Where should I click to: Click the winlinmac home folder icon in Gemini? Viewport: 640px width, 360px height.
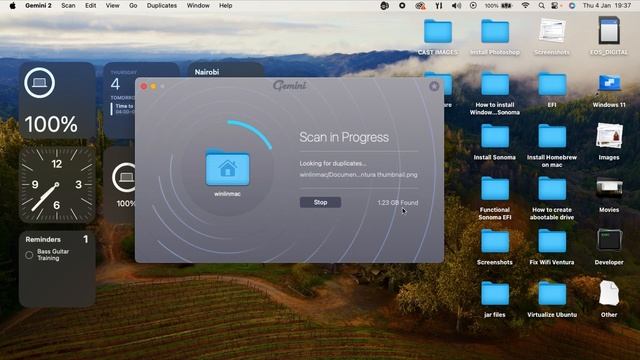(227, 168)
